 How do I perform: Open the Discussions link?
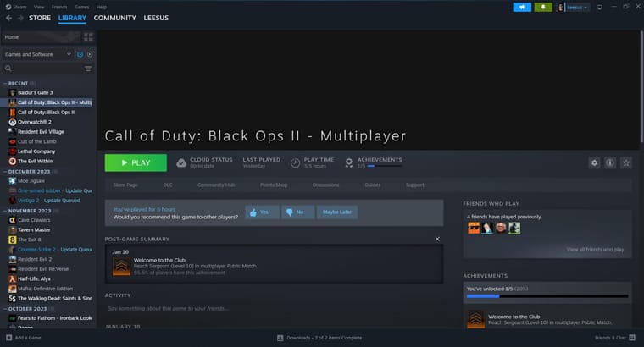325,185
